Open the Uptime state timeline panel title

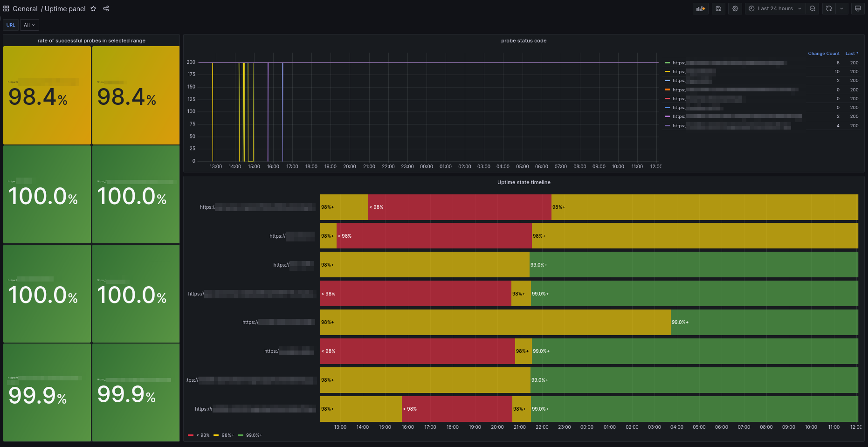click(x=524, y=182)
